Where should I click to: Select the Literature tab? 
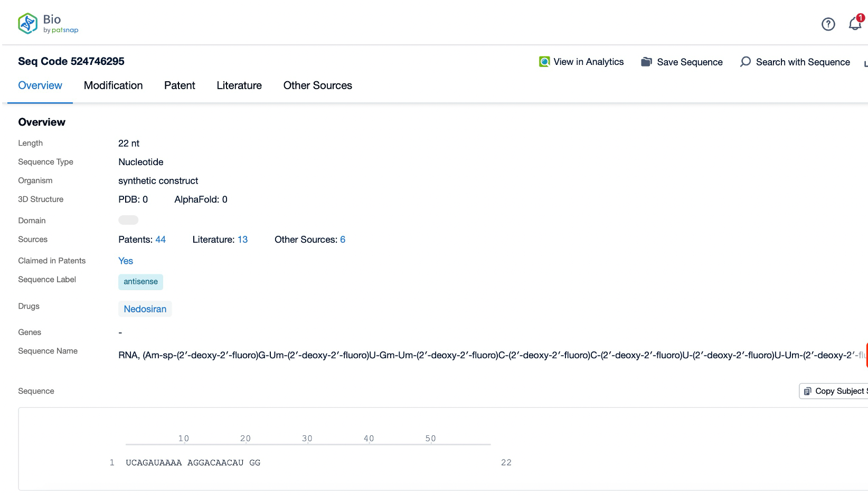click(239, 85)
